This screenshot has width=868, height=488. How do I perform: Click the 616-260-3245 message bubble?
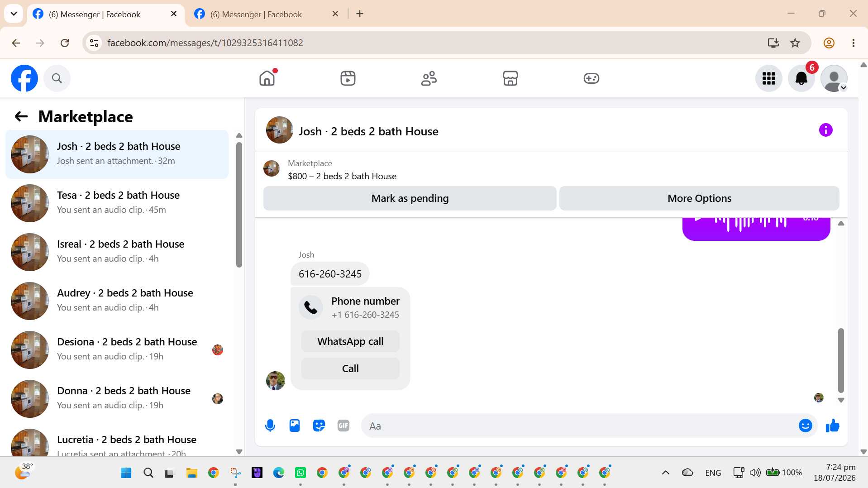point(330,274)
